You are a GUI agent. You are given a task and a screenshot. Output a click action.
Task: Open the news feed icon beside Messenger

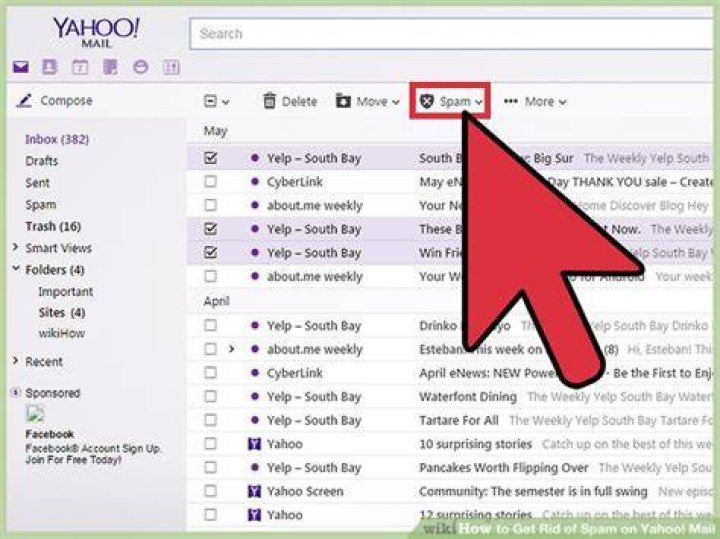click(171, 67)
